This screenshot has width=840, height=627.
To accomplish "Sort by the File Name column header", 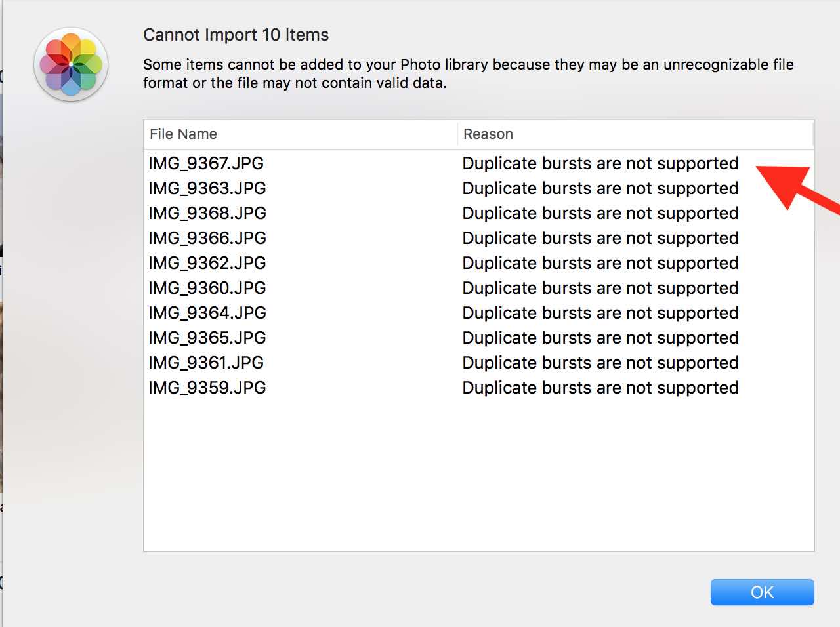I will [183, 134].
